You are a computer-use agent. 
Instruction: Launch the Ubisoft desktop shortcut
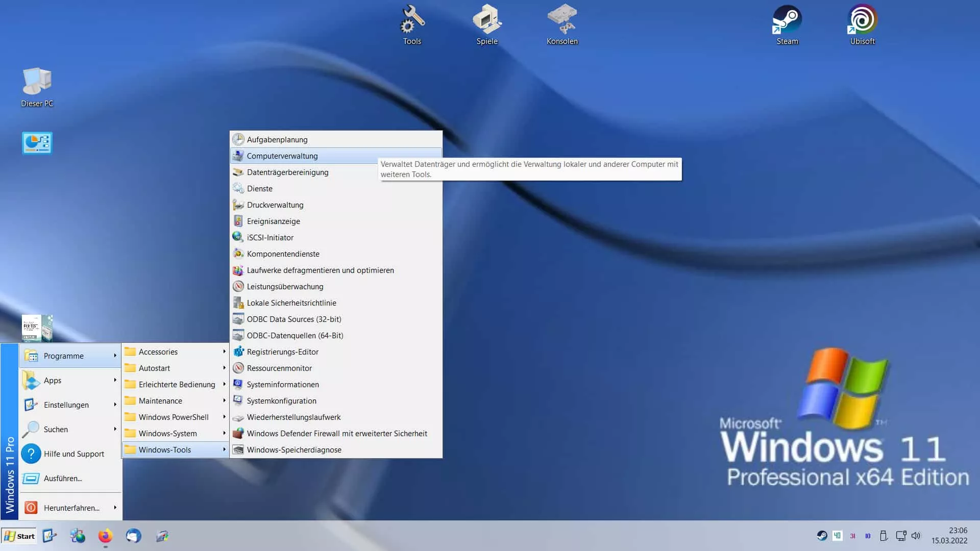click(x=862, y=25)
